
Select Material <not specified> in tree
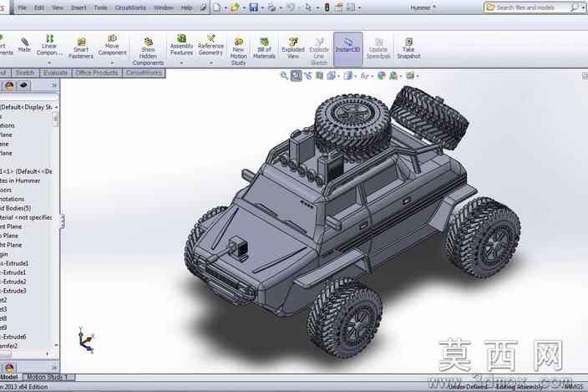26,217
